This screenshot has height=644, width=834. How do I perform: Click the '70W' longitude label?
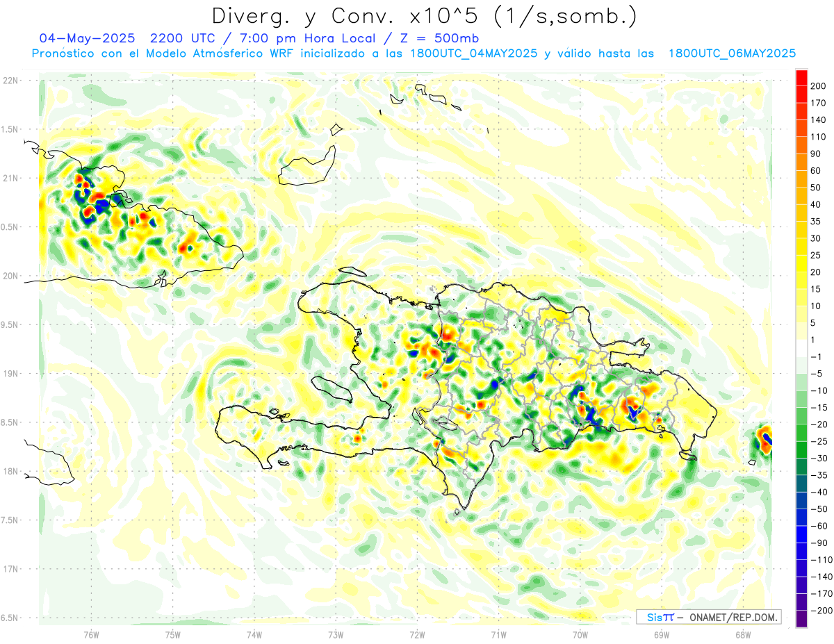coord(580,635)
